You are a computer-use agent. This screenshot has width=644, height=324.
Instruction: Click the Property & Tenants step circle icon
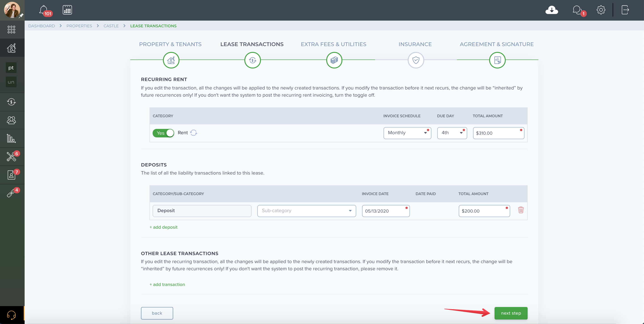tap(171, 60)
